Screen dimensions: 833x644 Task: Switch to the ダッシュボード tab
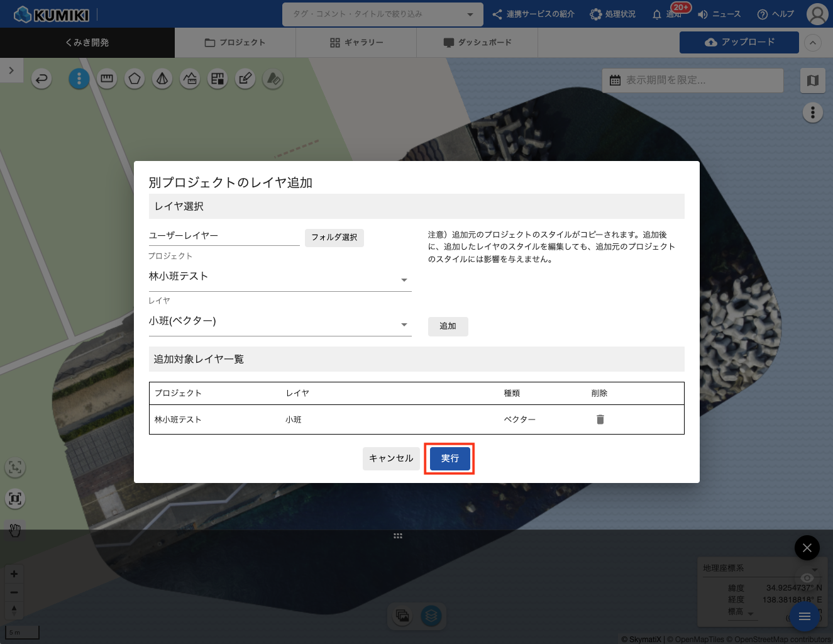coord(477,43)
